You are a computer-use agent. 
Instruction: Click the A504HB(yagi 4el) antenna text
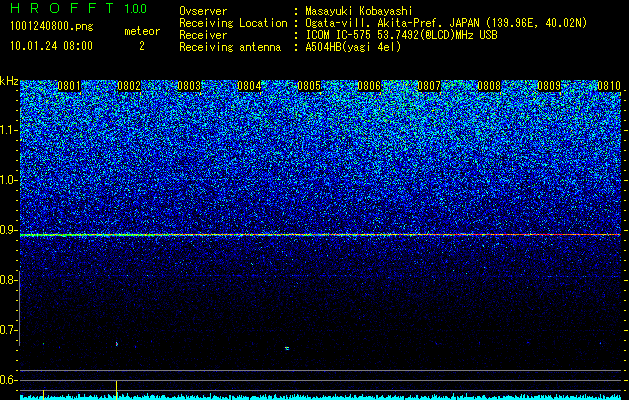pyautogui.click(x=353, y=47)
